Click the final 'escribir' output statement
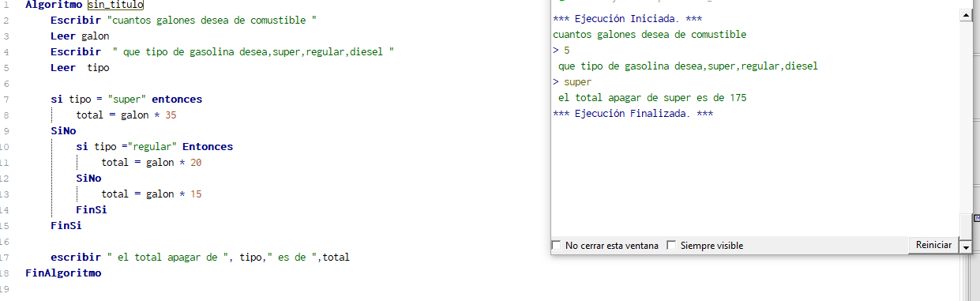This screenshot has height=301, width=980. pos(200,258)
